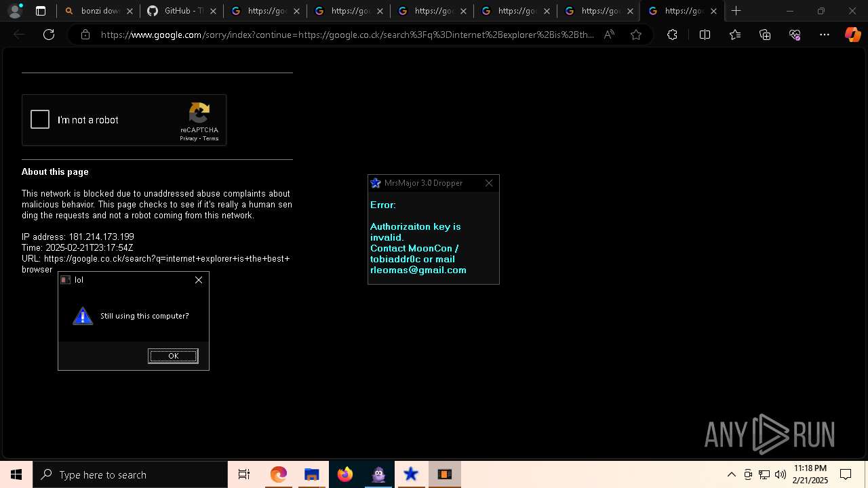Close the active Google sorry tab
Screen dimensions: 868x488
pos(713,11)
